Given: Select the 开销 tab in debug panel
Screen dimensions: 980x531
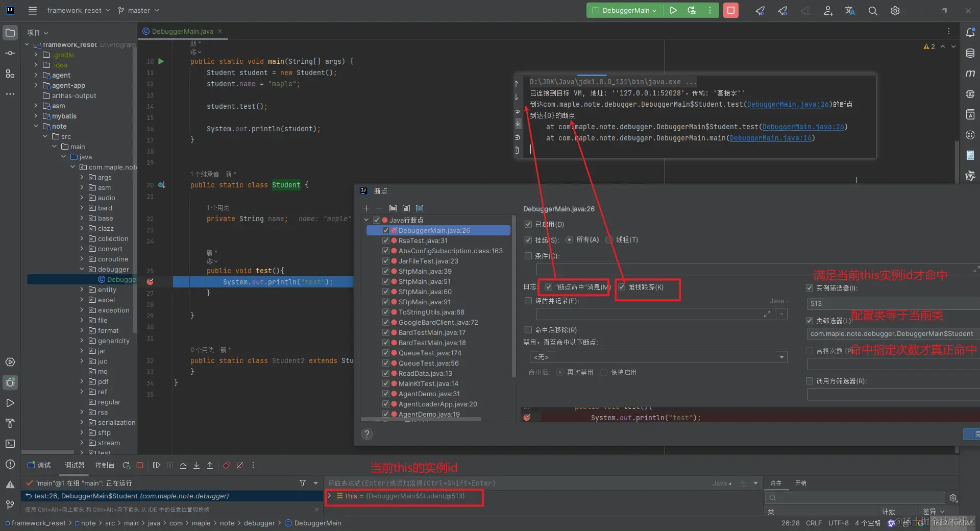Looking at the screenshot, I should [801, 483].
